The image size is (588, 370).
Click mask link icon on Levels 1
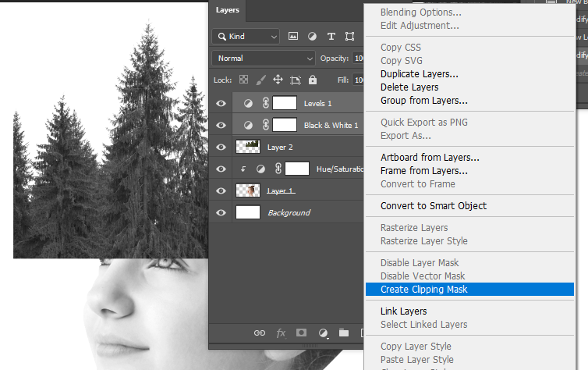[266, 103]
